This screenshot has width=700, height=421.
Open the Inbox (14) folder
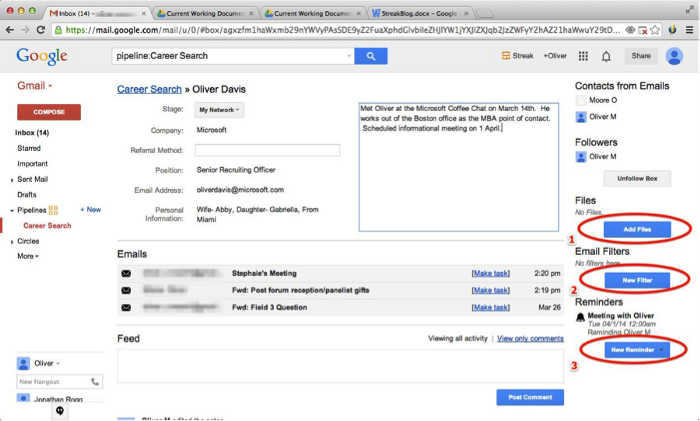[32, 133]
